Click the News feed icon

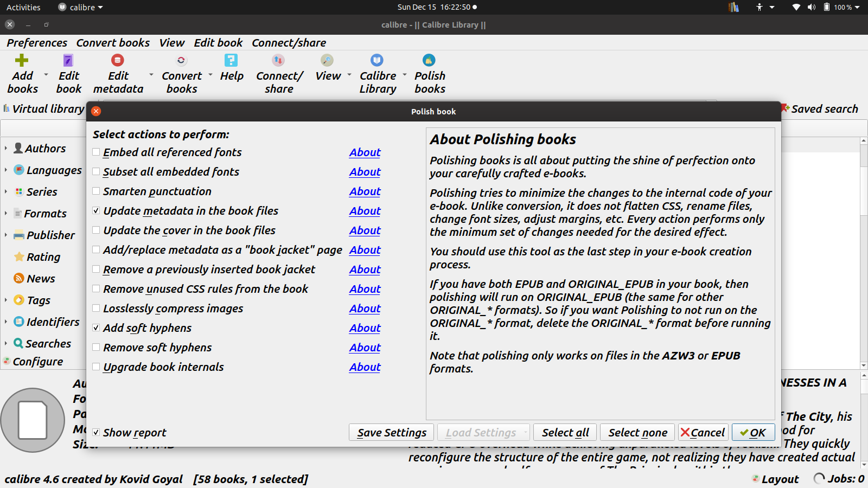coord(19,278)
